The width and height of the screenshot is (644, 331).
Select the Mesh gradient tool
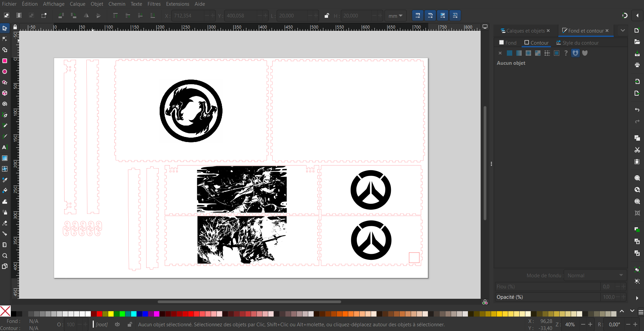coord(5,169)
